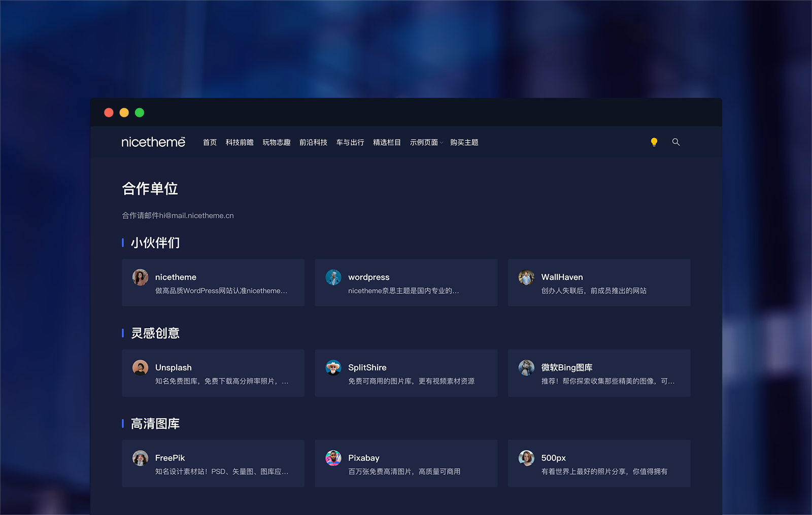This screenshot has height=515, width=812.
Task: Click the Pixabay avatar
Action: pyautogui.click(x=333, y=458)
